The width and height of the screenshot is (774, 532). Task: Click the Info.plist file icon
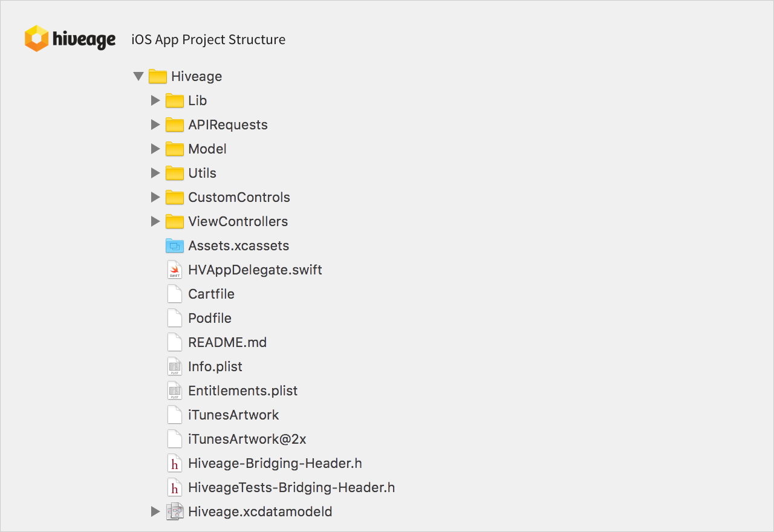175,366
